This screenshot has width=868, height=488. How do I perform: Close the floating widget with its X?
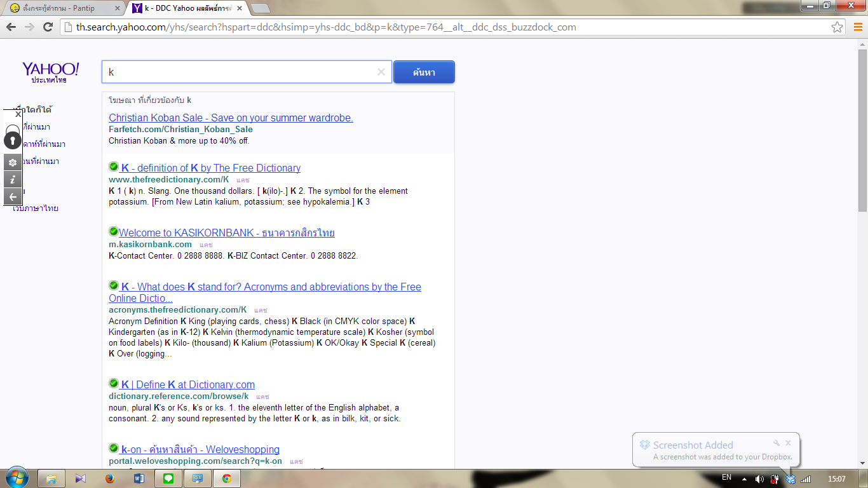tap(18, 114)
